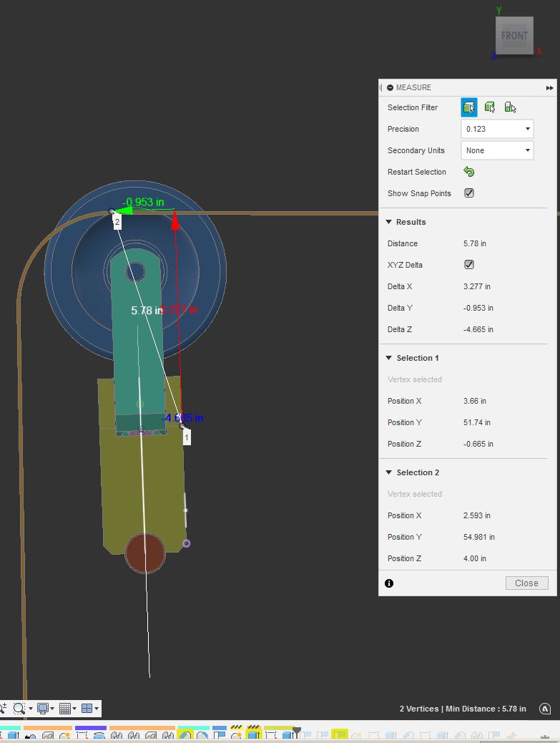Image resolution: width=560 pixels, height=743 pixels.
Task: Click the viewports layout icon
Action: (87, 709)
